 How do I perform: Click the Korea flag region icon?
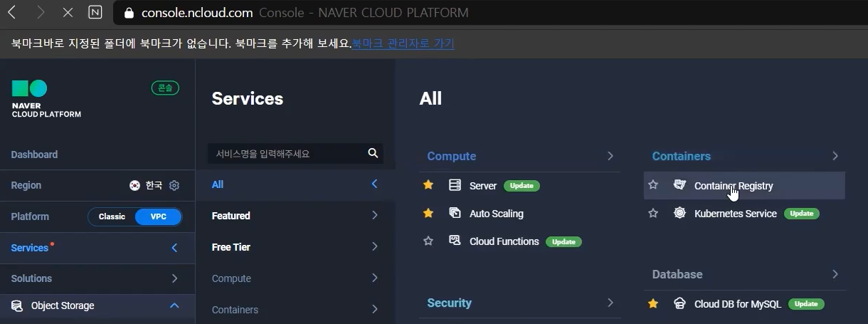click(134, 185)
